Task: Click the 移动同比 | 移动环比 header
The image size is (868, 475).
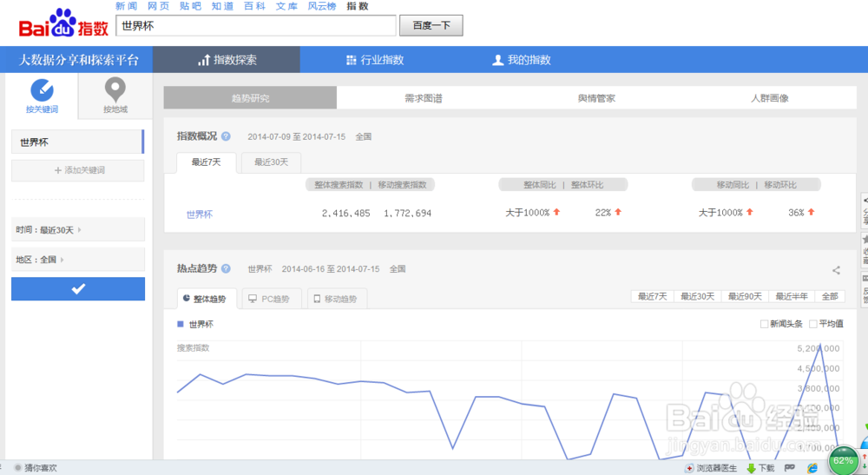Action: [756, 185]
